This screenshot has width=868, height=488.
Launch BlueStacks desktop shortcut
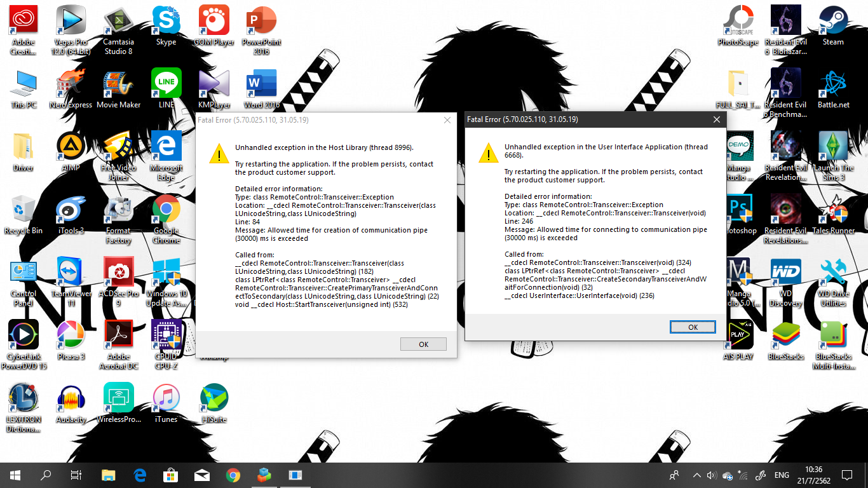point(786,340)
